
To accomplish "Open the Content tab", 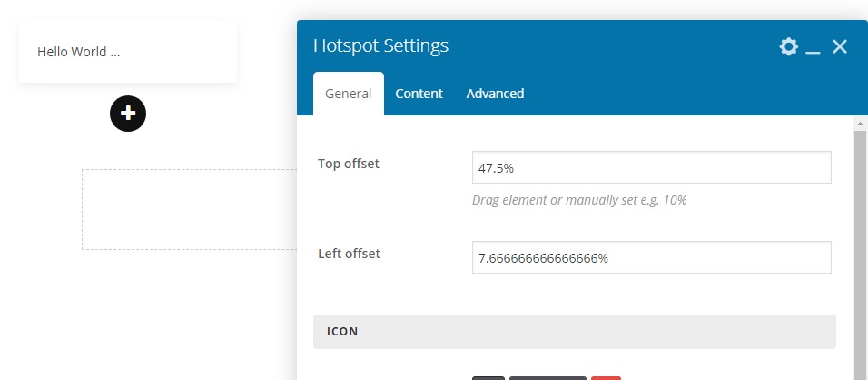I will 419,94.
